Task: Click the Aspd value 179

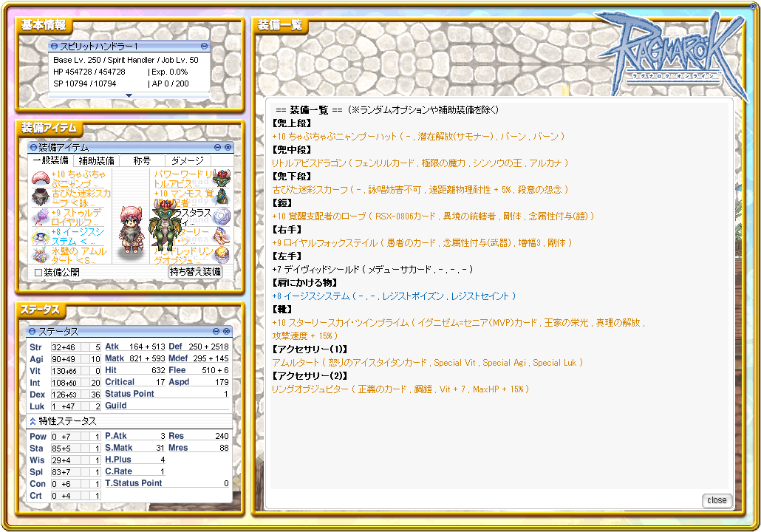Action: click(222, 382)
